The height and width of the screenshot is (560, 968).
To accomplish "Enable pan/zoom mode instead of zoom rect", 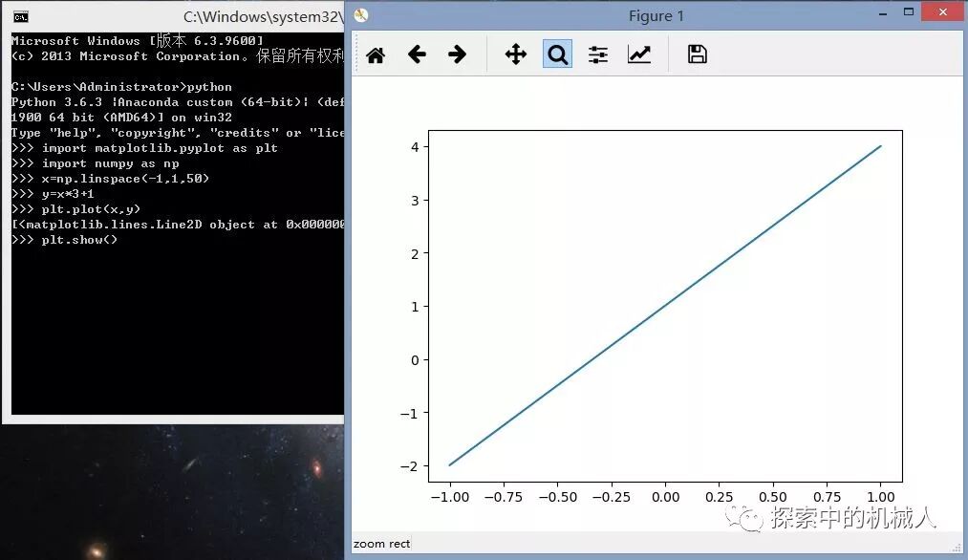I will pyautogui.click(x=515, y=54).
